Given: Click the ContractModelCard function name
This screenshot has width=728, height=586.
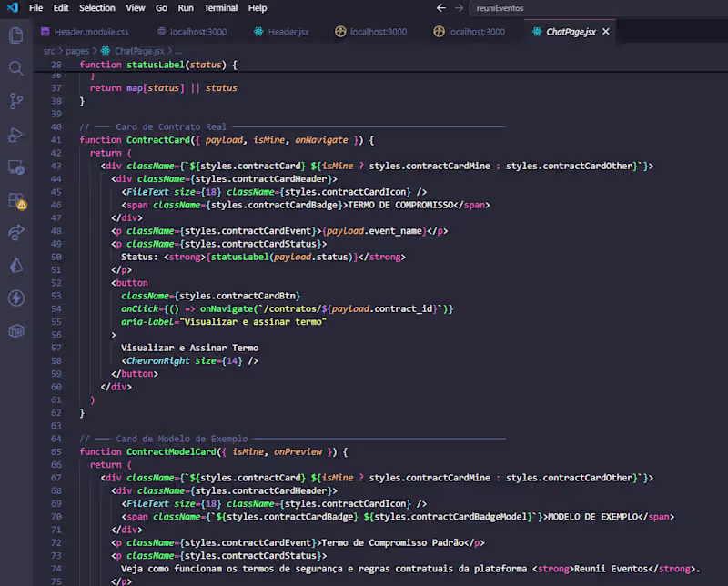Looking at the screenshot, I should pos(171,452).
